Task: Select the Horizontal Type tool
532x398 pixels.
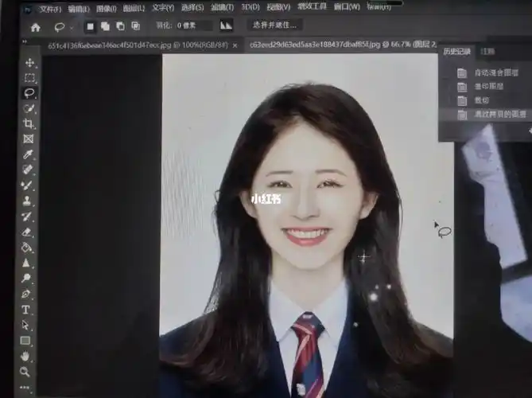Action: click(x=25, y=310)
